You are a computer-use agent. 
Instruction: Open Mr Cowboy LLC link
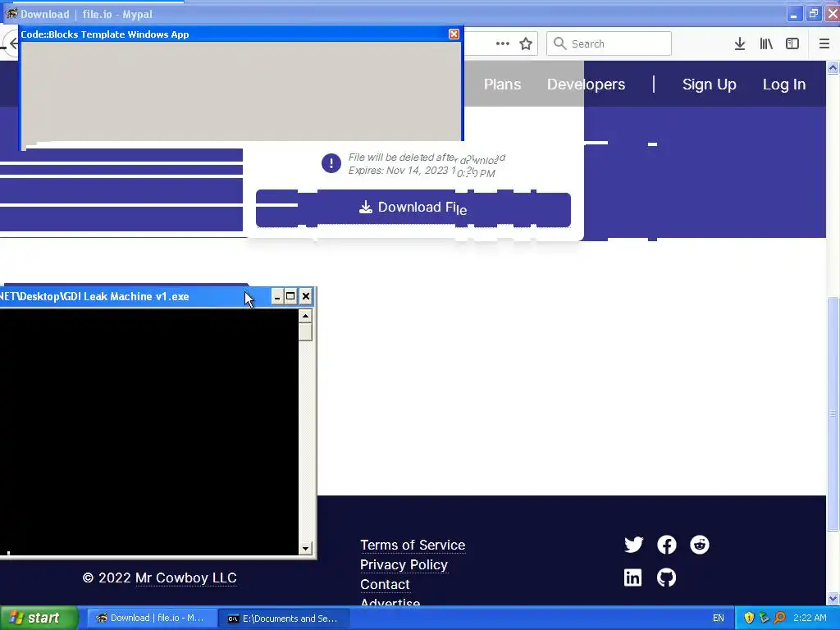[186, 578]
